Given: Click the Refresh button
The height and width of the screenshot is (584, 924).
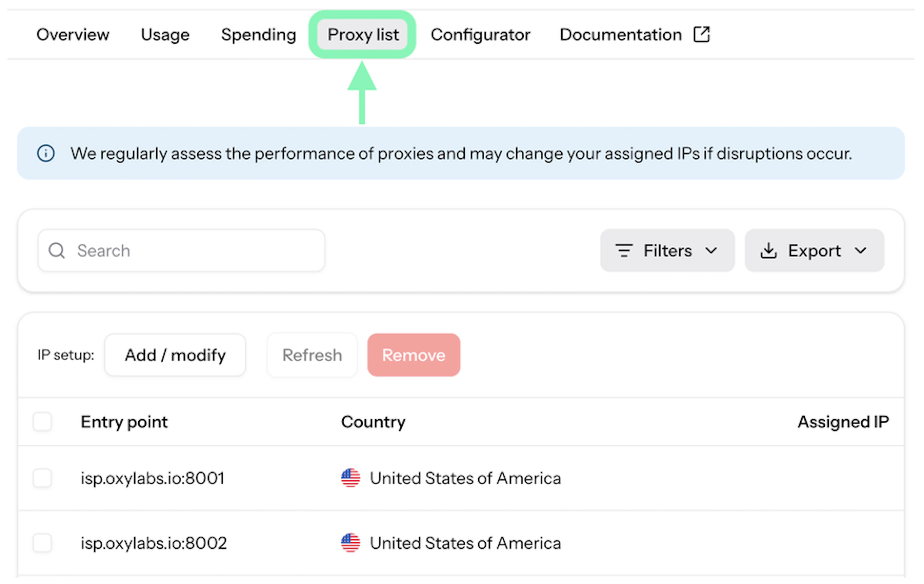Looking at the screenshot, I should tap(312, 355).
